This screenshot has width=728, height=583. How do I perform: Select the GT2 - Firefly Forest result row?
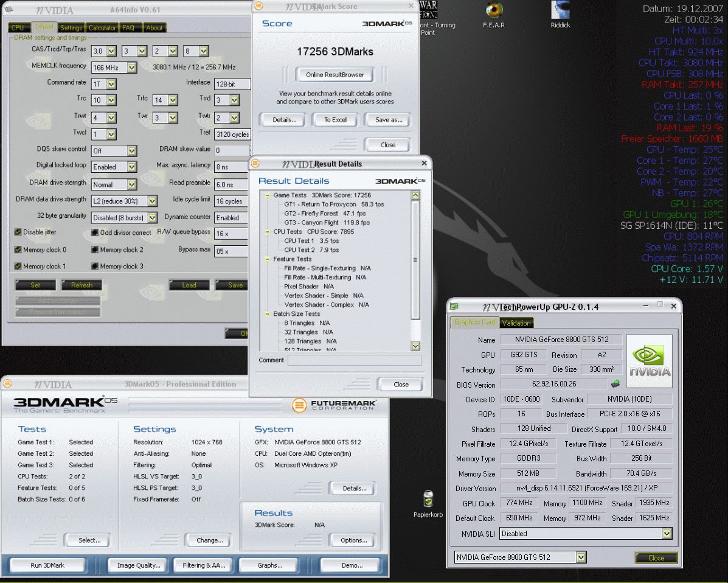pos(325,214)
